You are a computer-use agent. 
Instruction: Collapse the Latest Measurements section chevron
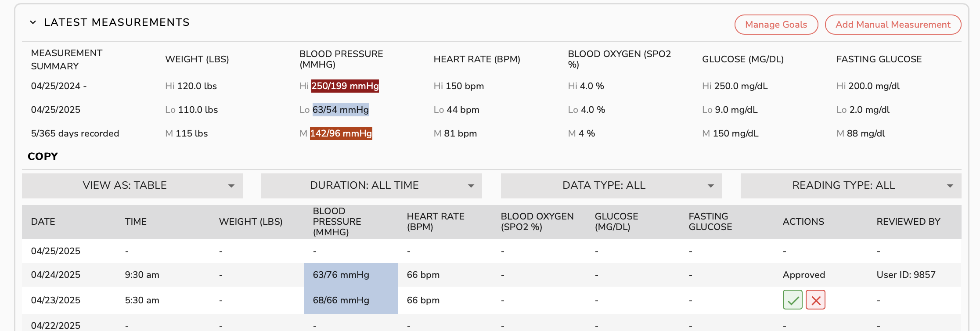click(x=33, y=22)
